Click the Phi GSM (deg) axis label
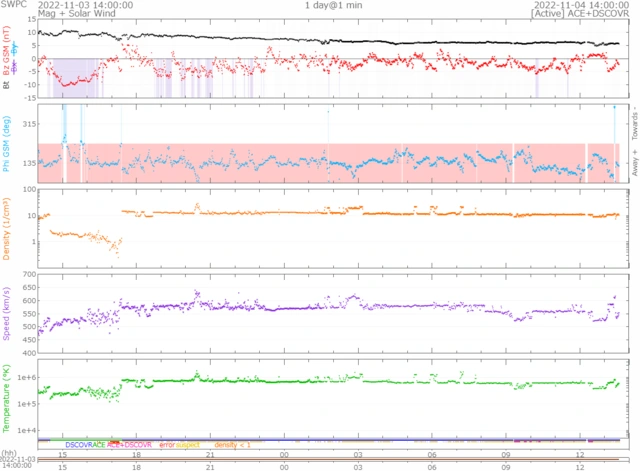640x471 pixels. tap(6, 144)
